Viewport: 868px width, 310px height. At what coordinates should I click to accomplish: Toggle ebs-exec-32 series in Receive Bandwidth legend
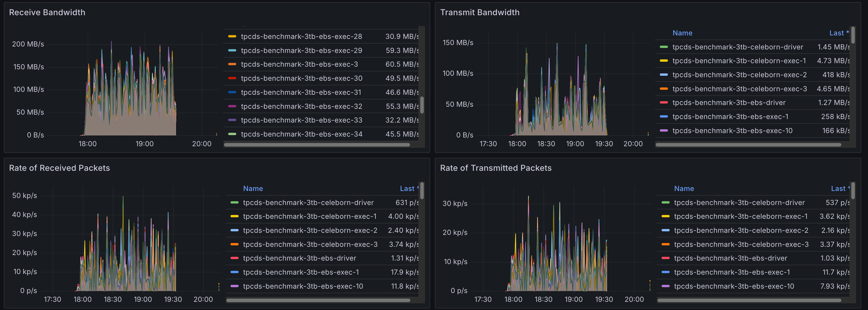(x=301, y=106)
